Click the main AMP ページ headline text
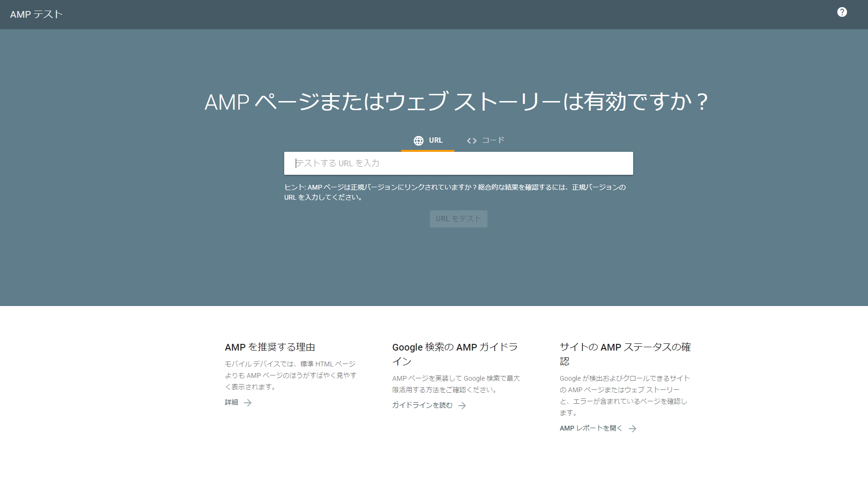The width and height of the screenshot is (868, 477). (x=457, y=102)
